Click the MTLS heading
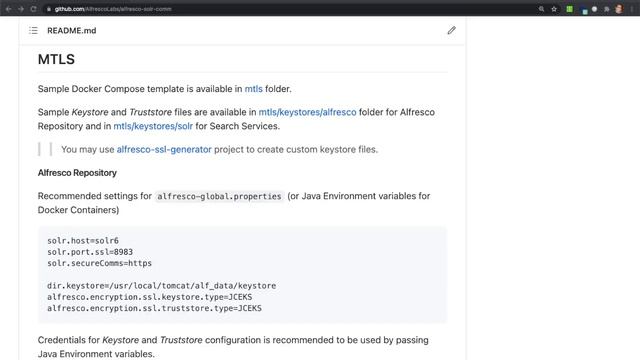This screenshot has width=640, height=360. click(56, 60)
